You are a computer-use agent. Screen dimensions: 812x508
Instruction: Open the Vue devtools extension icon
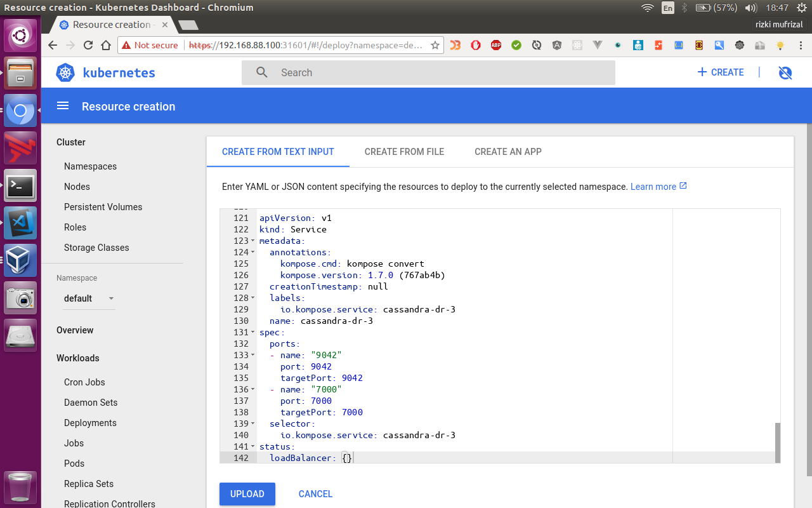[598, 45]
